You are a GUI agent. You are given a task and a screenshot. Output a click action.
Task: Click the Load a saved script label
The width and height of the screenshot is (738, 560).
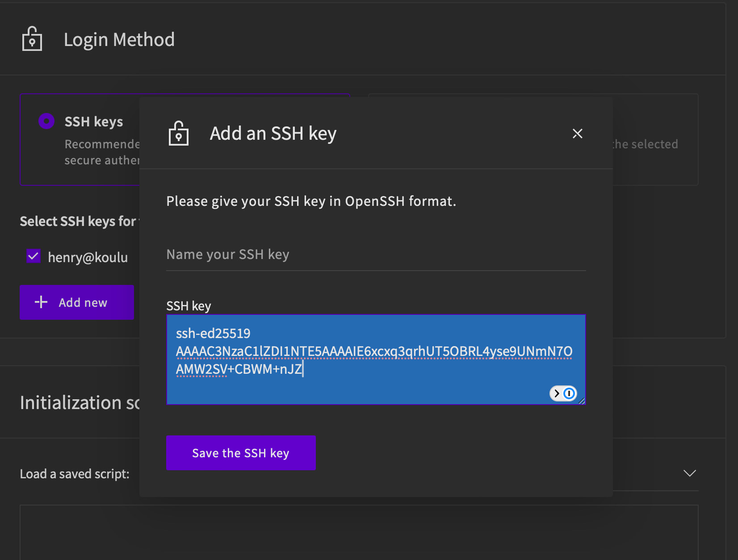[x=75, y=474]
